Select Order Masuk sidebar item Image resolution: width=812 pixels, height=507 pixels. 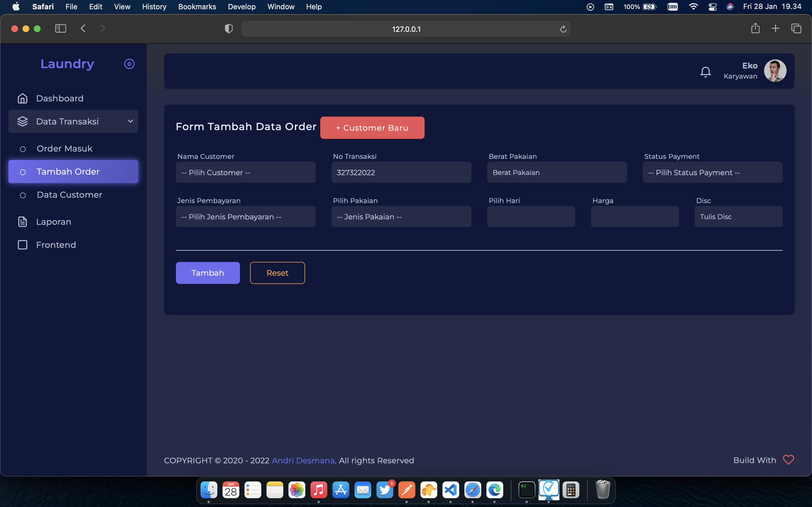[64, 148]
